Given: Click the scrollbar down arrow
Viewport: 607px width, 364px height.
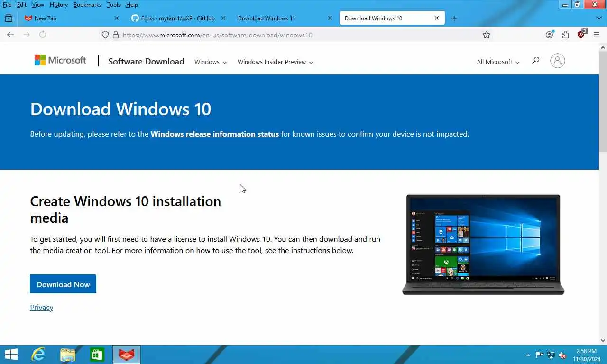Looking at the screenshot, I should tap(603, 340).
